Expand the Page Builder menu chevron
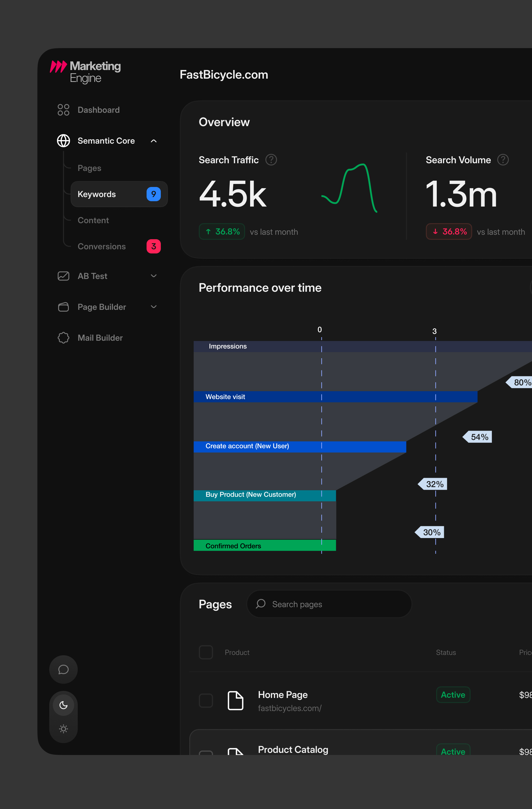Screen dimensions: 532x809 [154, 307]
